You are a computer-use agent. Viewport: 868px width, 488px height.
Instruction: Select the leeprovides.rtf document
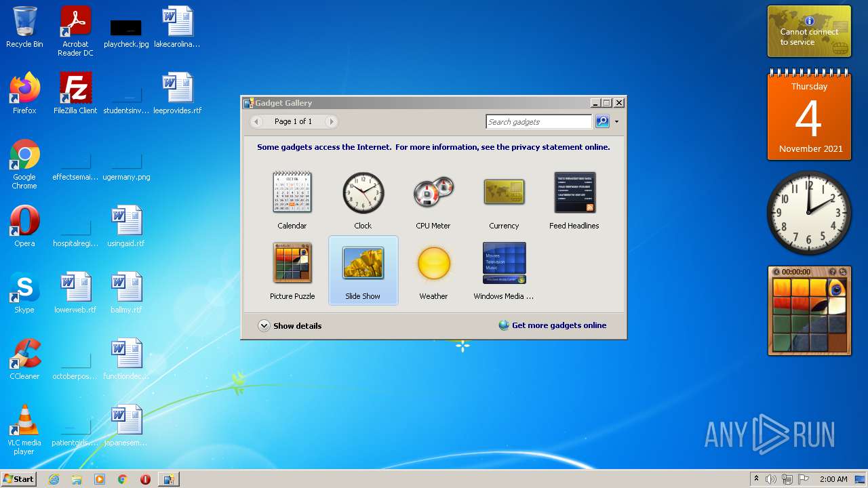177,93
